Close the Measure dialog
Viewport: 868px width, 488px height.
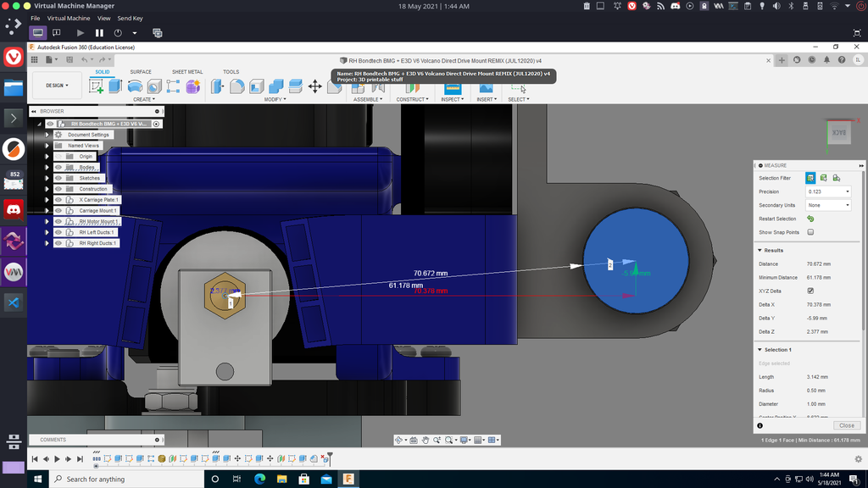847,425
